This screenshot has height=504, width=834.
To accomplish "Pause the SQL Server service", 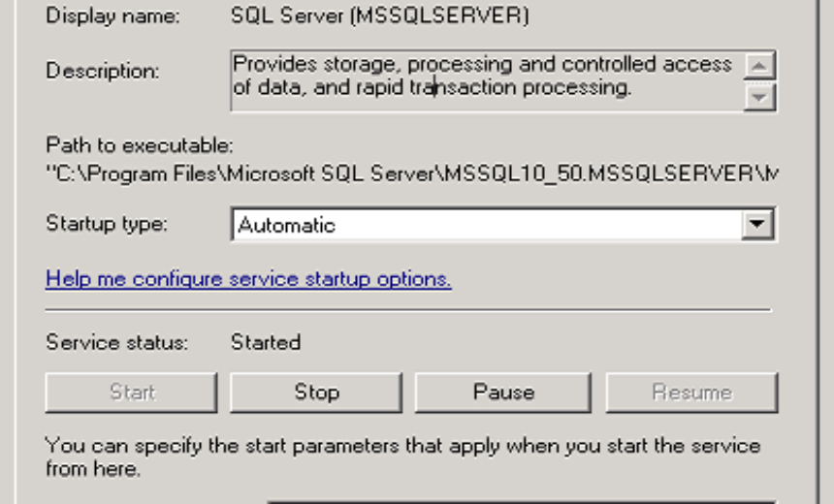I will pos(503,393).
